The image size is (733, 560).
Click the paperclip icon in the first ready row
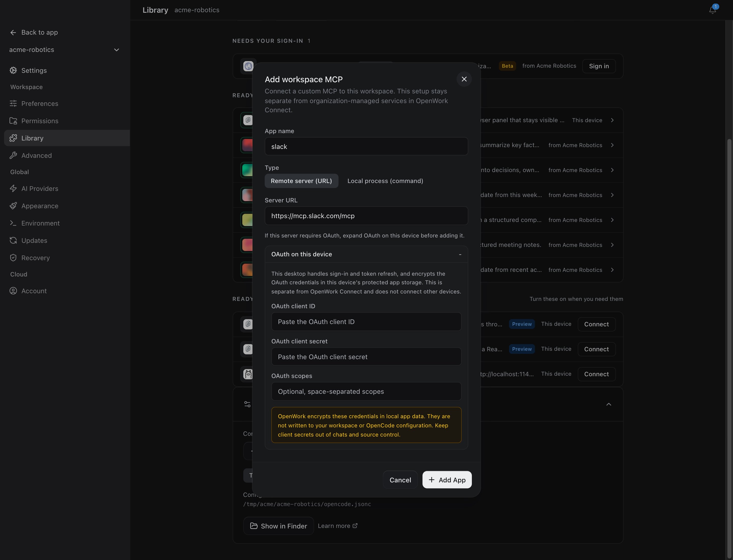(x=248, y=120)
